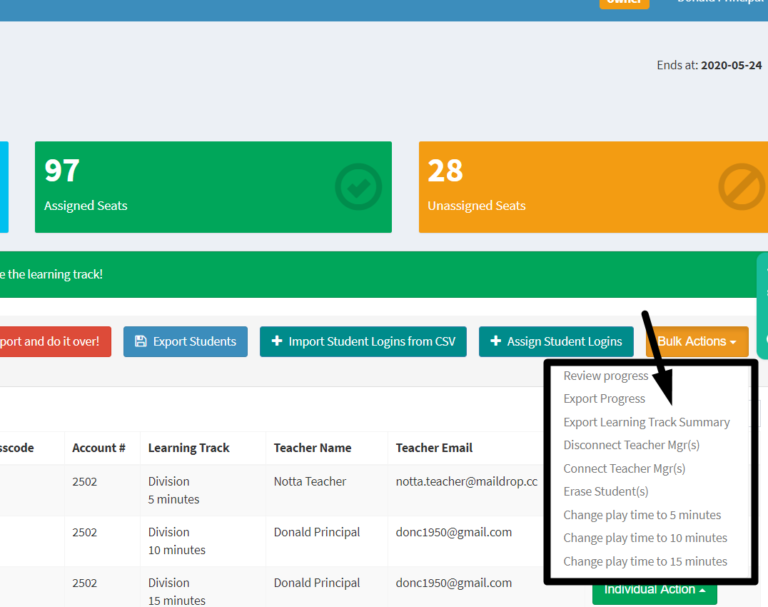This screenshot has width=768, height=607.
Task: Click the Learning Track column header
Action: pos(188,448)
